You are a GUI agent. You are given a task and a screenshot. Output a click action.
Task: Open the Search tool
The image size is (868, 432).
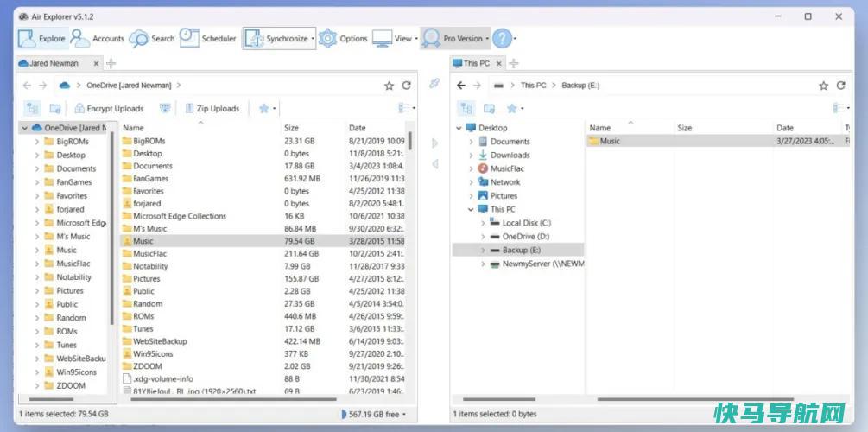[x=152, y=39]
